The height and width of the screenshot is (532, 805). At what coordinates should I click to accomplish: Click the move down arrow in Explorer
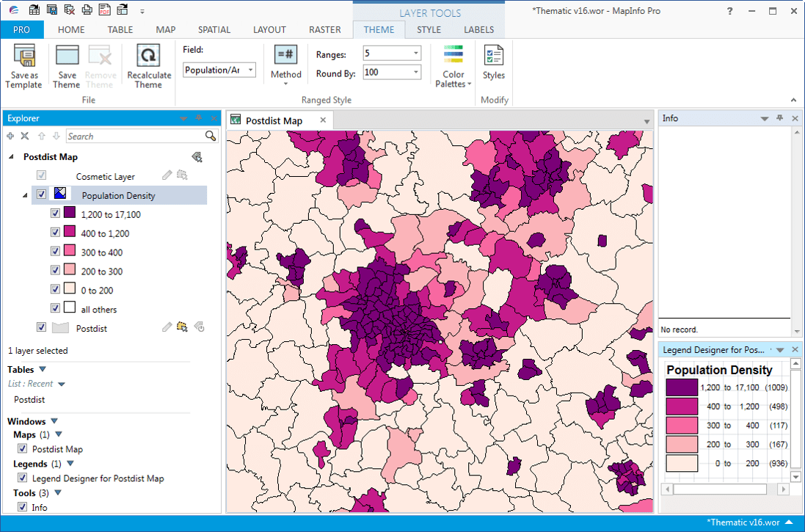[57, 136]
